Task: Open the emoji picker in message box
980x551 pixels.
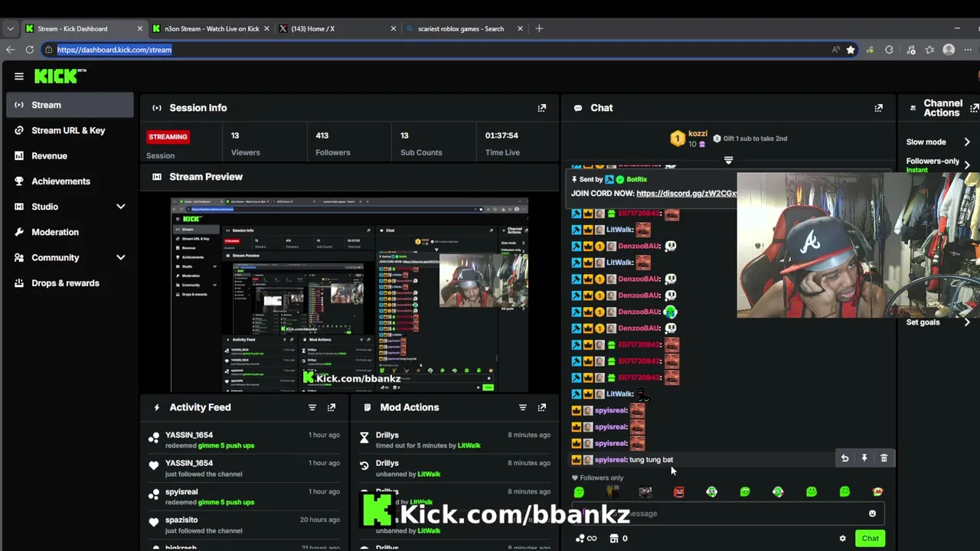Action: pyautogui.click(x=872, y=514)
